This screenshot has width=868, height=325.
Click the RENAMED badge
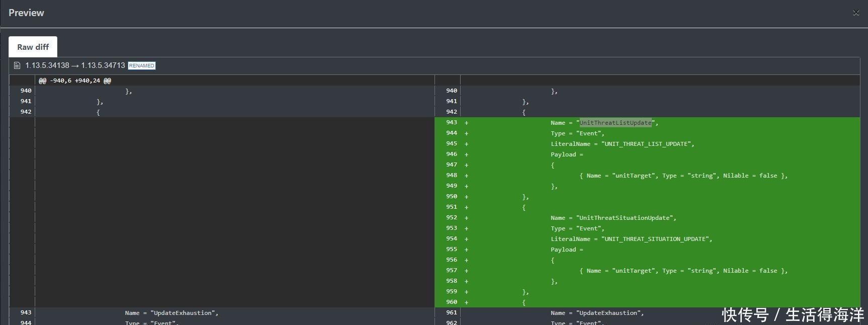coord(142,65)
